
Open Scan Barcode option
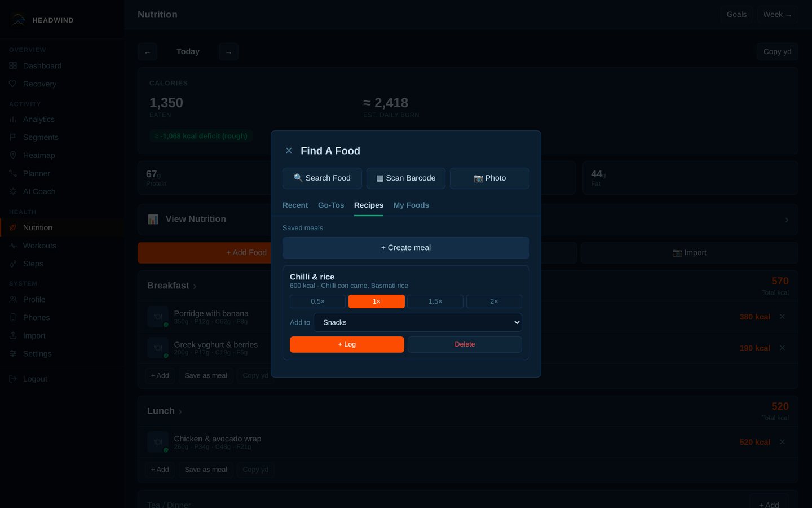point(406,178)
